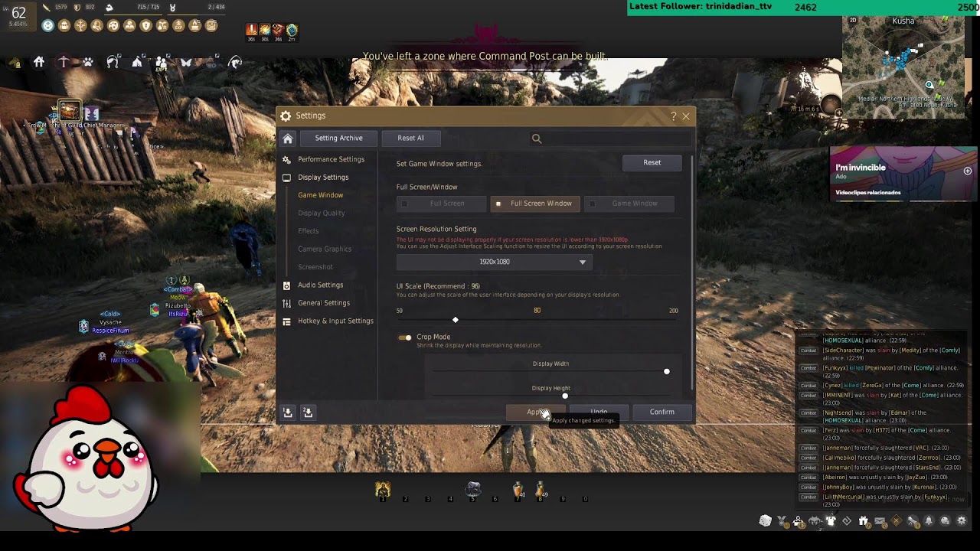Screen dimensions: 980x551
Task: Click the Latest Follower trinidadian_ttv text
Action: (x=701, y=6)
